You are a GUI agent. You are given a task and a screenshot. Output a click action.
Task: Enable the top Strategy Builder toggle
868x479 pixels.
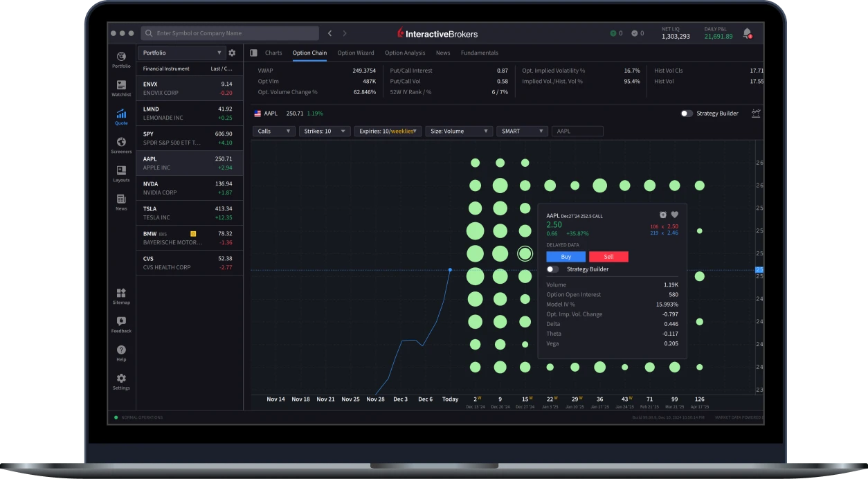pos(687,113)
